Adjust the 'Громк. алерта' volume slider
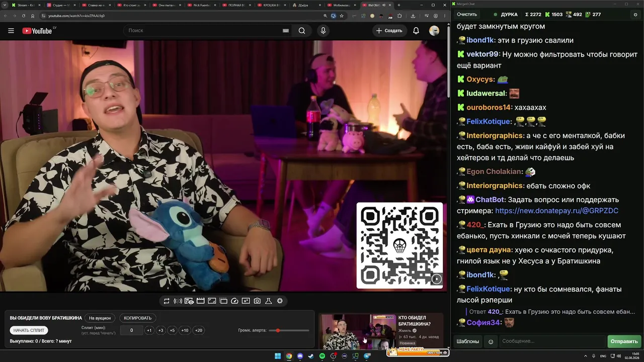The height and width of the screenshot is (362, 644). [x=289, y=330]
